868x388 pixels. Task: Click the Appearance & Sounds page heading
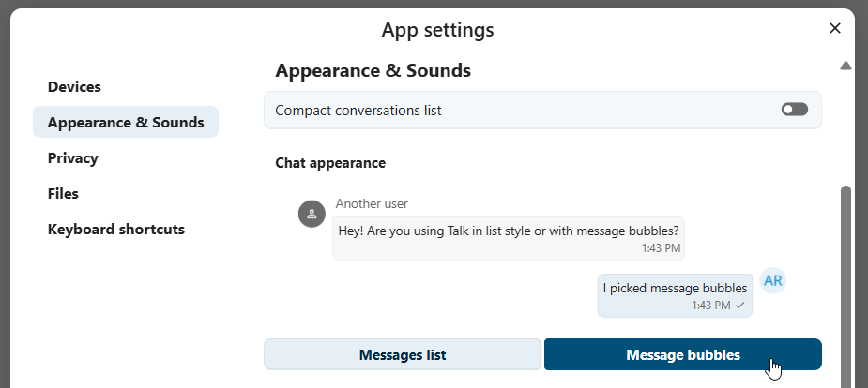(373, 70)
